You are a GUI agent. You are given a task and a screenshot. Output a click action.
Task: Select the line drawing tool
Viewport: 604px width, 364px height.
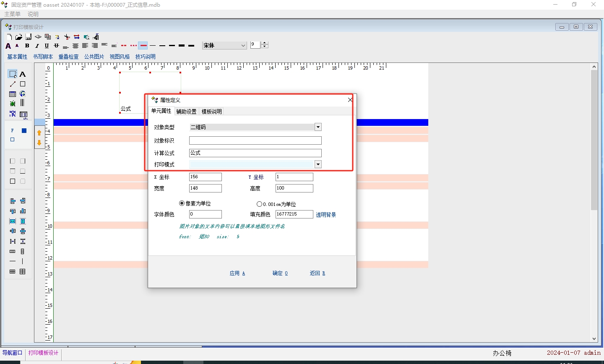coord(13,84)
